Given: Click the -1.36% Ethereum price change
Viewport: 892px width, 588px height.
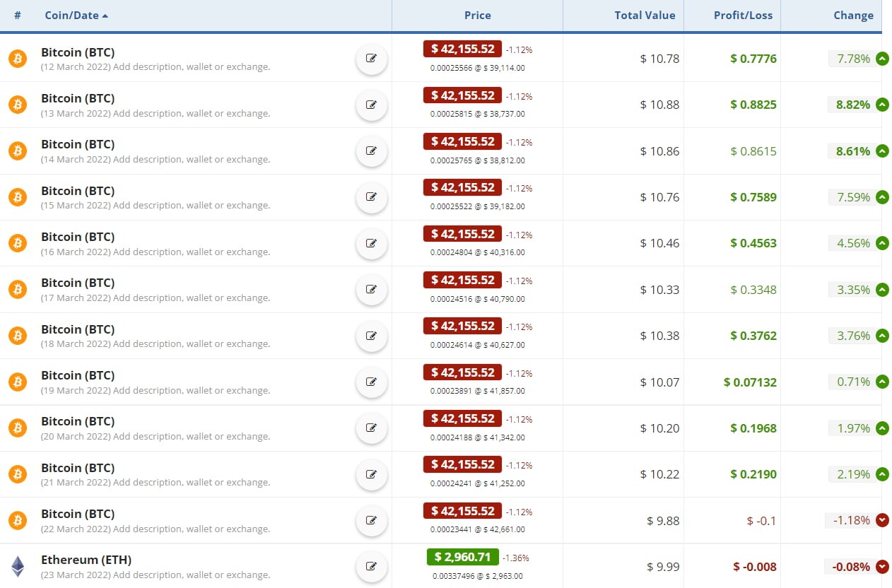Looking at the screenshot, I should (516, 558).
